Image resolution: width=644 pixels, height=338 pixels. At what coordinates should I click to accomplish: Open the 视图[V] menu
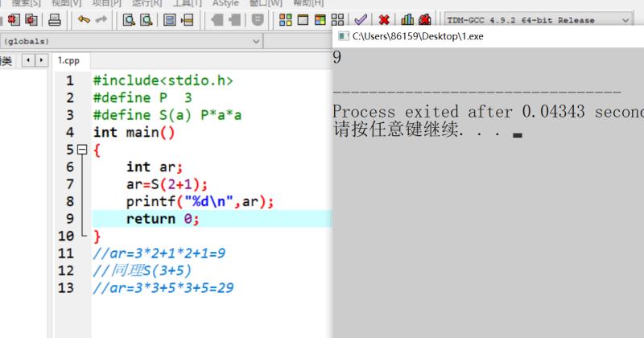(x=66, y=3)
